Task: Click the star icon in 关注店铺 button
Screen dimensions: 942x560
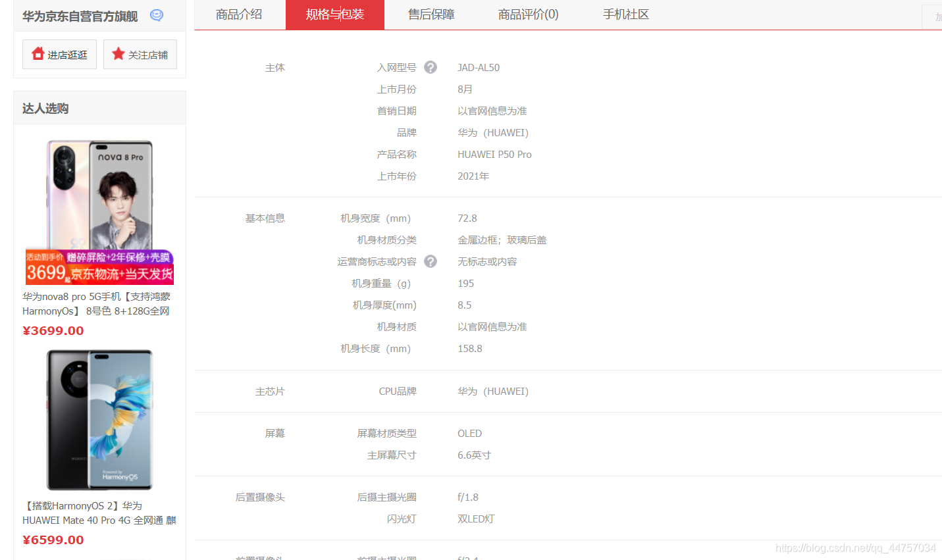Action: tap(118, 54)
